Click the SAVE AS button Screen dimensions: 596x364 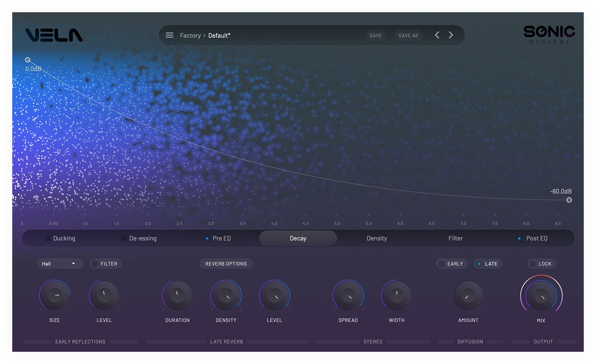point(408,36)
